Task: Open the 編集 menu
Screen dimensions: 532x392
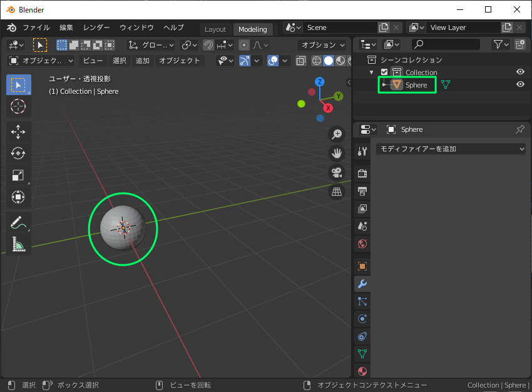Action: click(66, 28)
